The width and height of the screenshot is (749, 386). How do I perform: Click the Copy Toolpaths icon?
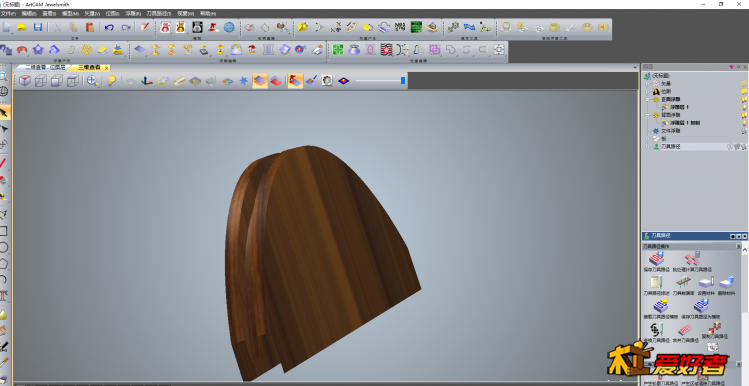coord(715,328)
